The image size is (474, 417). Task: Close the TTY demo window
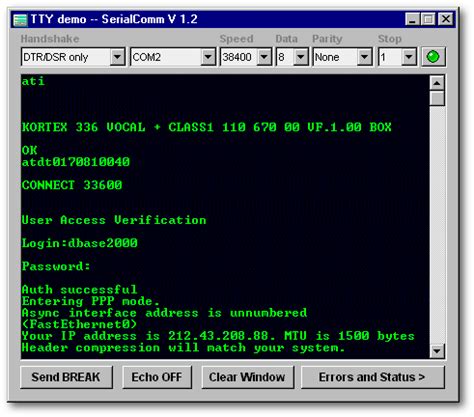tap(446, 19)
